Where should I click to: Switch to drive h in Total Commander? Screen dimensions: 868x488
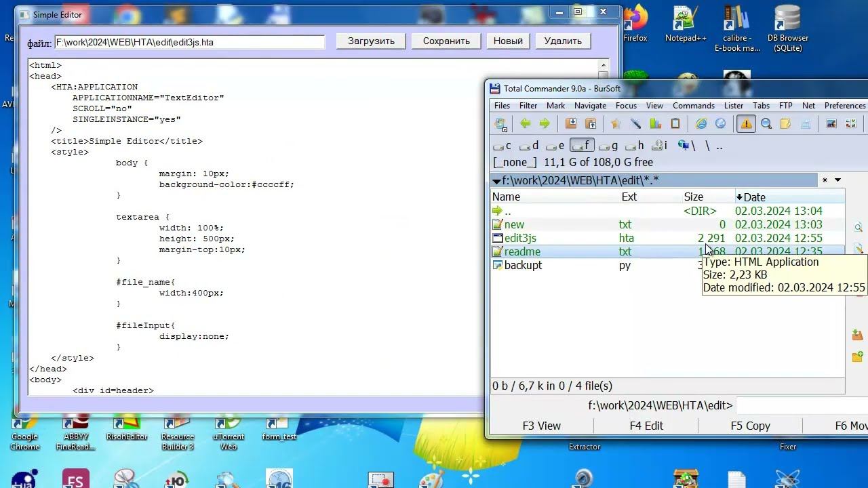635,146
